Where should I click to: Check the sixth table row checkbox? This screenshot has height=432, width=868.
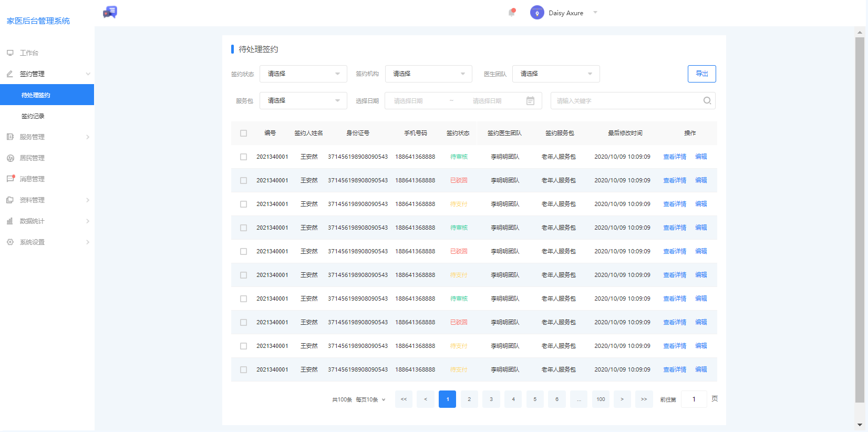click(x=243, y=275)
